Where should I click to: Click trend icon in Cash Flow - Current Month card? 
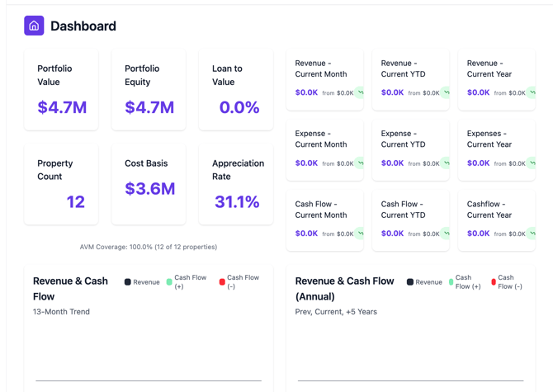360,234
